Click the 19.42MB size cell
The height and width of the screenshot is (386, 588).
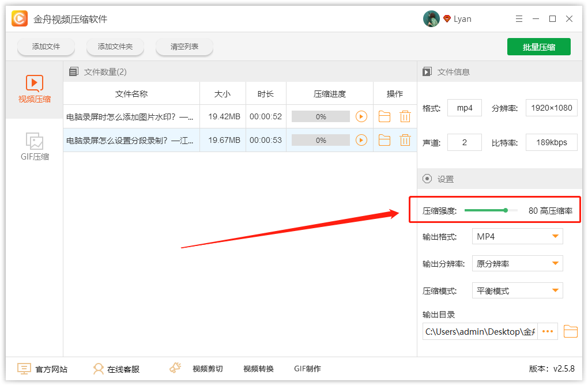point(224,116)
